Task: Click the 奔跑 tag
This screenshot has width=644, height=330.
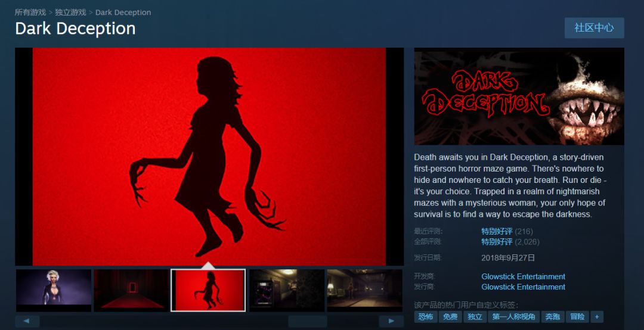Action: (x=552, y=316)
